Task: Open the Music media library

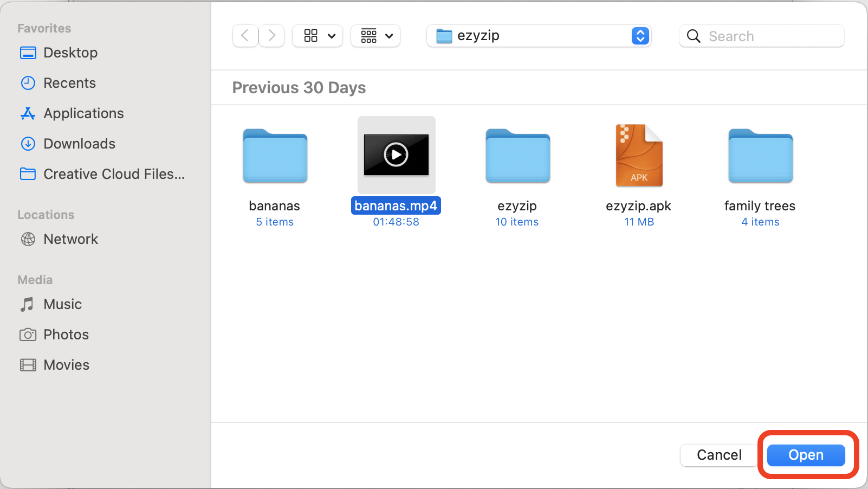Action: click(62, 304)
